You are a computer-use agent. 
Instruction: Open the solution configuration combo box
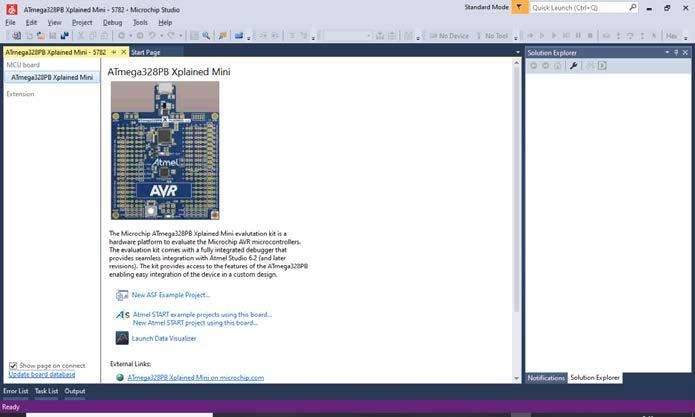[x=348, y=35]
